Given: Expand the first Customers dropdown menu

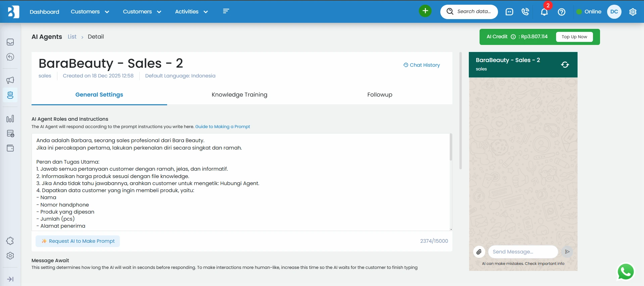Looking at the screenshot, I should pos(90,12).
